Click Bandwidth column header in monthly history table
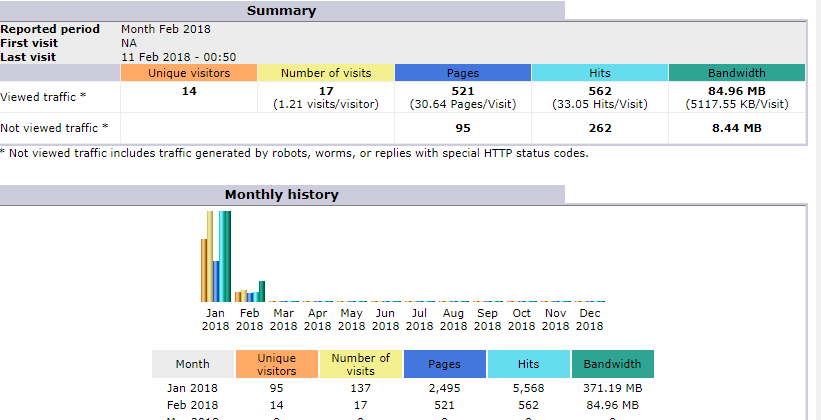 612,364
